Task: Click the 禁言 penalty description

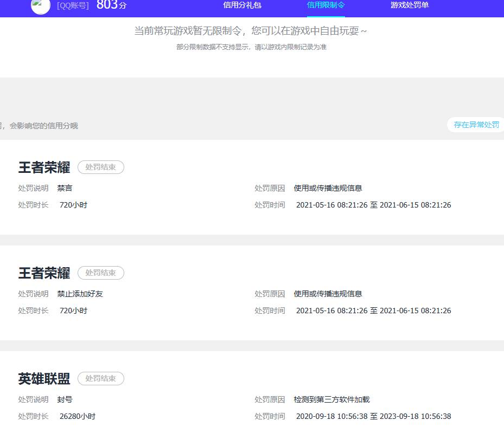Action: (x=65, y=188)
